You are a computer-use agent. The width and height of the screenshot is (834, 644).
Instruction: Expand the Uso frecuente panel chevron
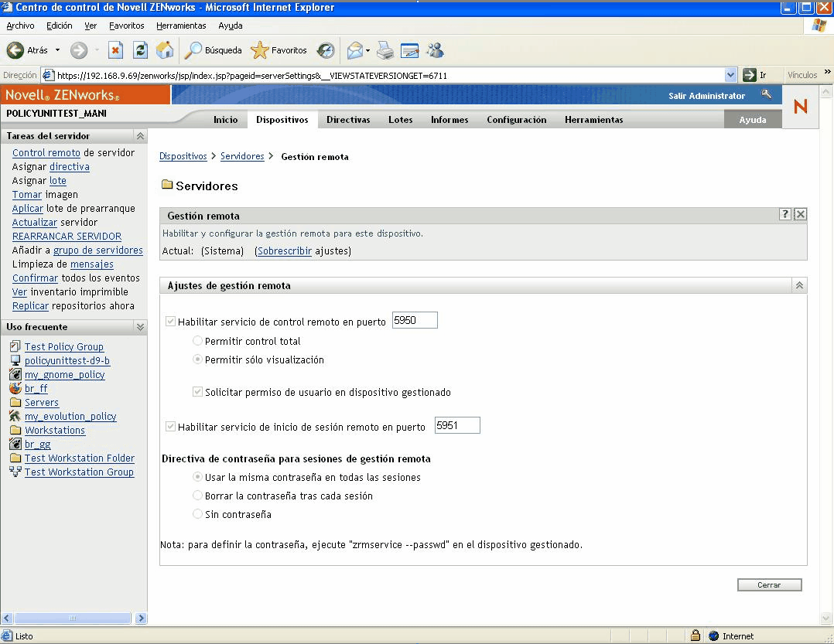(x=141, y=327)
